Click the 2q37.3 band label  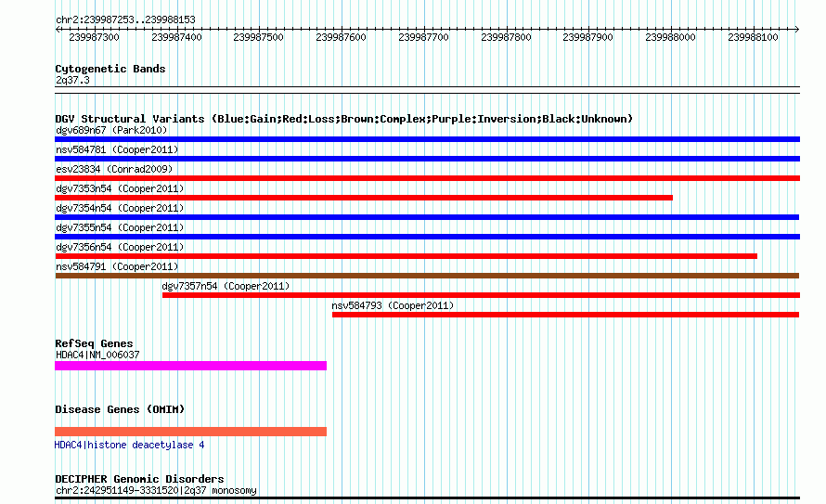72,80
